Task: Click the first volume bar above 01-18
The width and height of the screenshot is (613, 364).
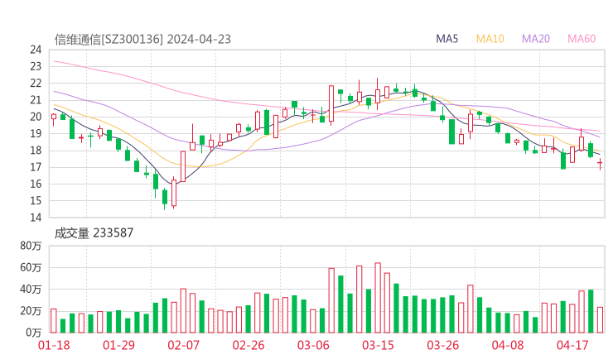Action: coord(54,321)
